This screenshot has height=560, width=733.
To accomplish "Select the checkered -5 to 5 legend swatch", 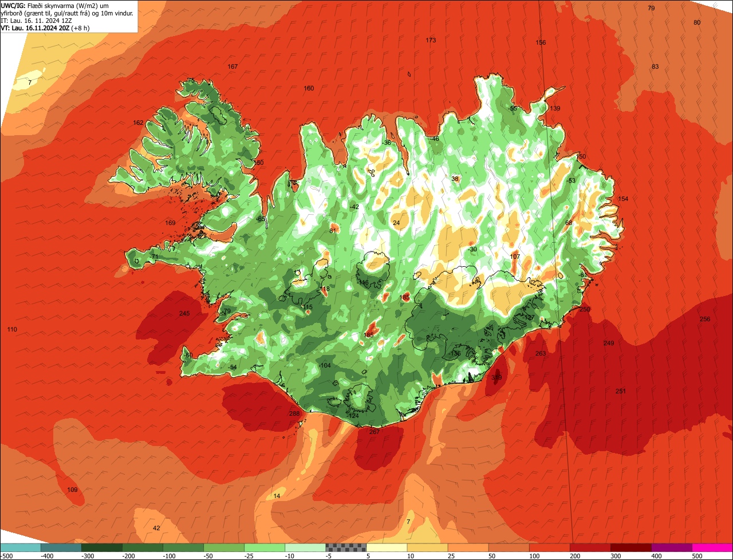I will coord(346,547).
